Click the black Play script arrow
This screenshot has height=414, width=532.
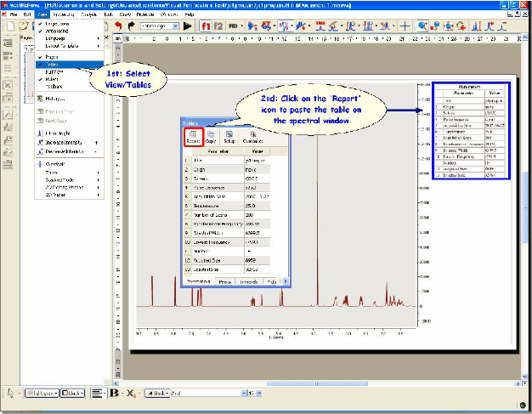tap(187, 26)
